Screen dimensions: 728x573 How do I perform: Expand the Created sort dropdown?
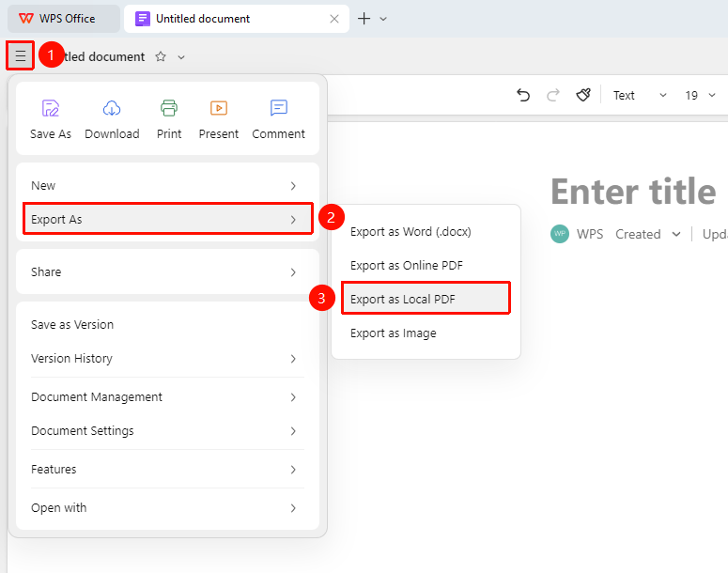[x=676, y=234]
